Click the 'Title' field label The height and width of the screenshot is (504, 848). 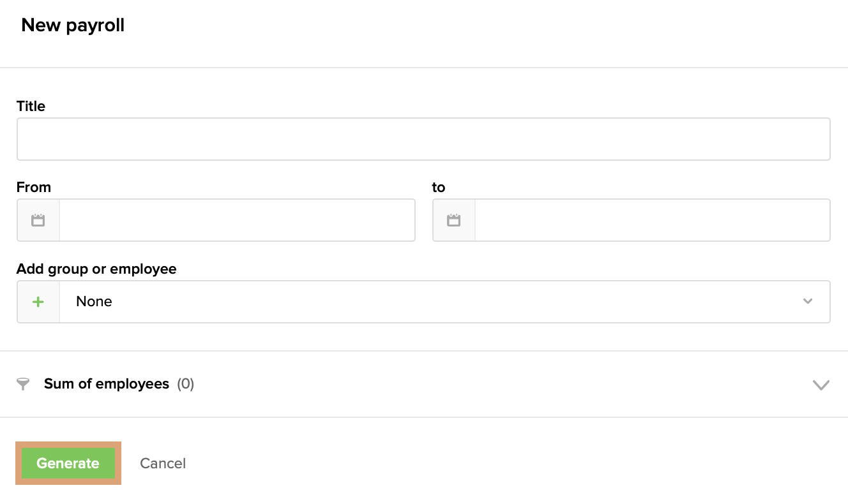coord(31,106)
